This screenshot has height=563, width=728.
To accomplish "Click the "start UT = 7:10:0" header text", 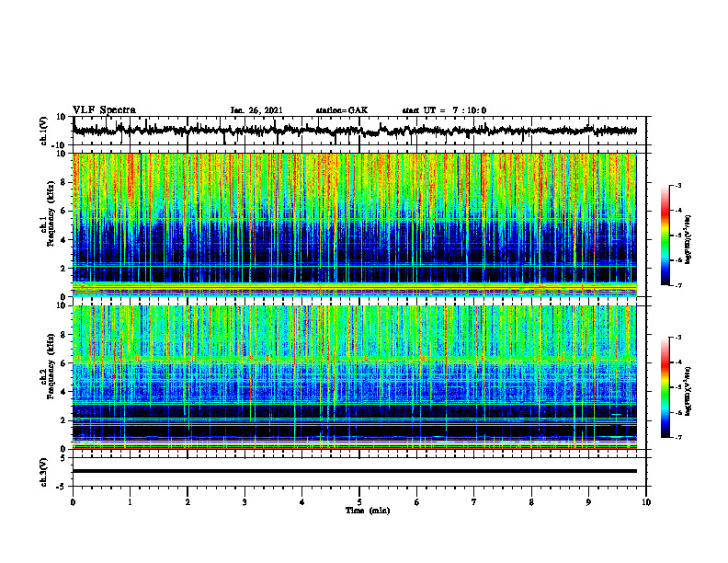I will [444, 110].
